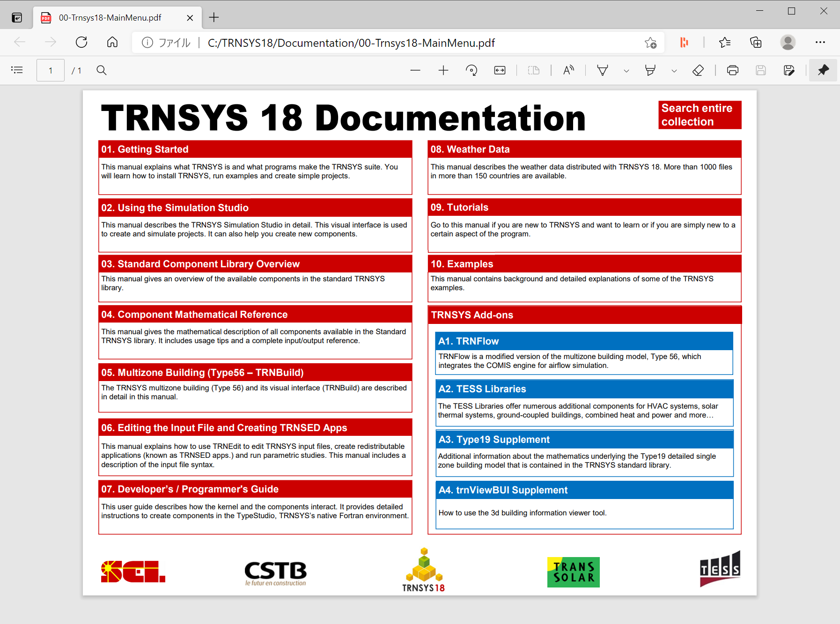
Task: Switch the page view layout
Action: click(x=534, y=70)
